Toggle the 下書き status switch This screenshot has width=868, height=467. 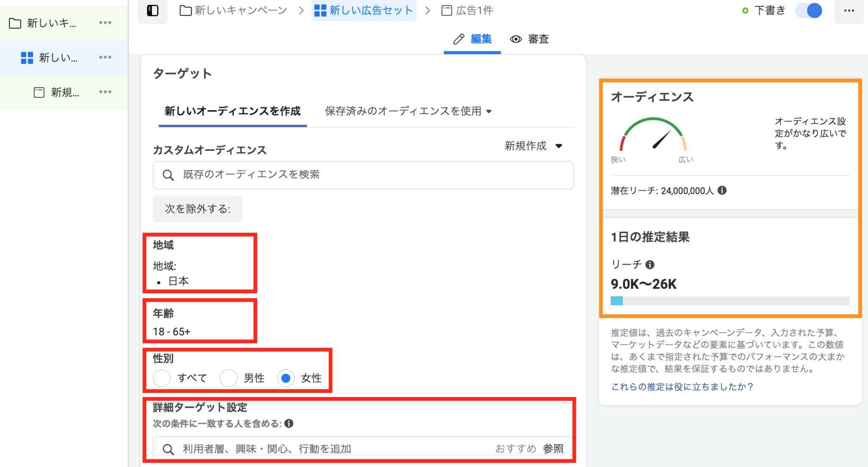coord(809,11)
